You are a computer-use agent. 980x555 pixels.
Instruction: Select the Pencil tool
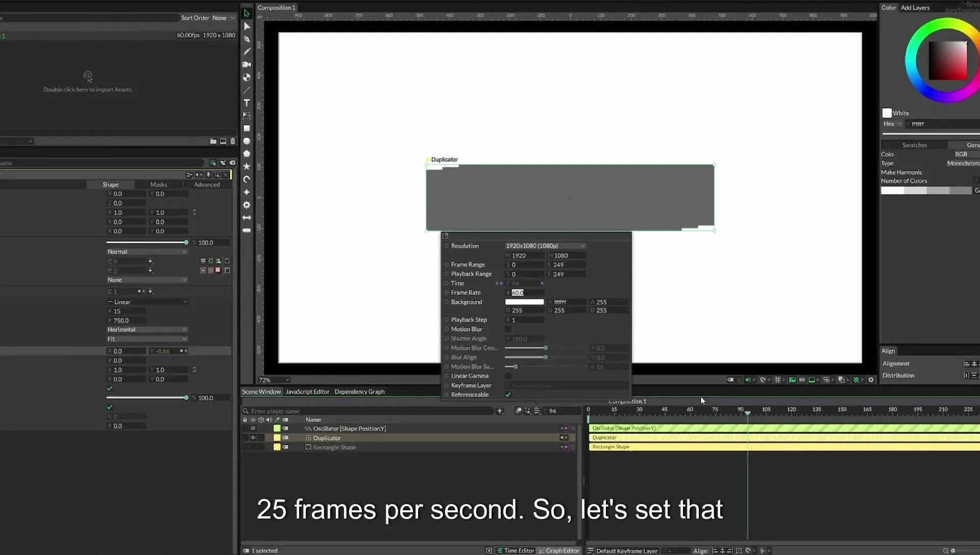pyautogui.click(x=247, y=52)
